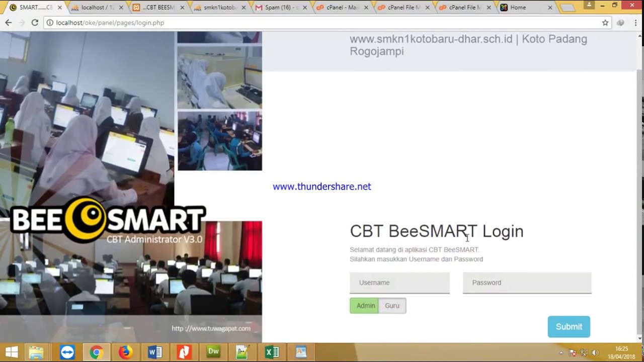Close the Spam (16) Gmail tab
This screenshot has width=644, height=362.
pos(305,8)
